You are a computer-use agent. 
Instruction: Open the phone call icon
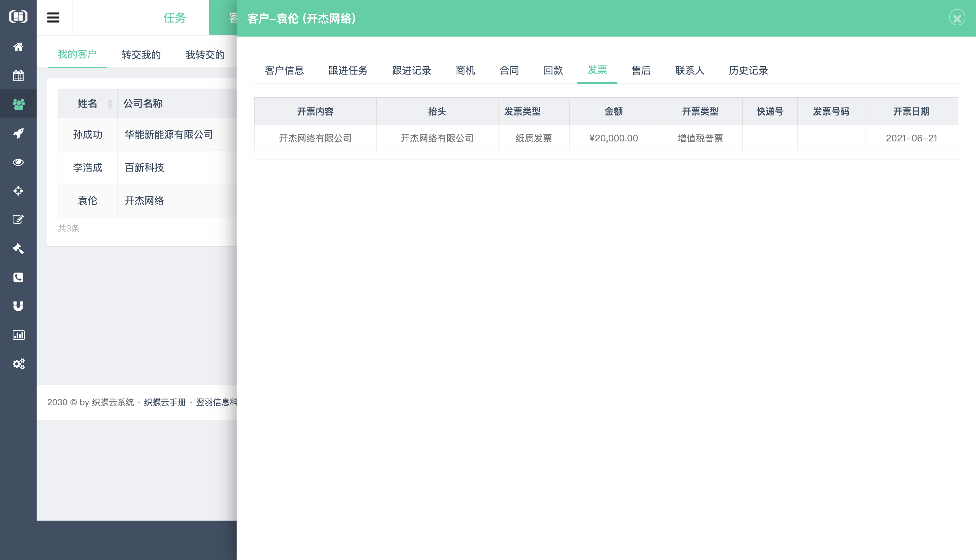click(18, 277)
